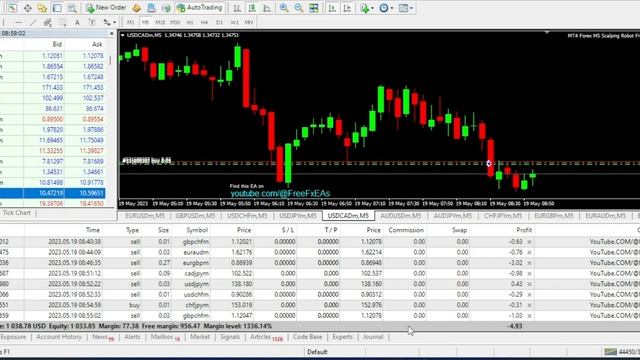The height and width of the screenshot is (360, 640).
Task: Open the Templates icon
Action: tap(403, 8)
